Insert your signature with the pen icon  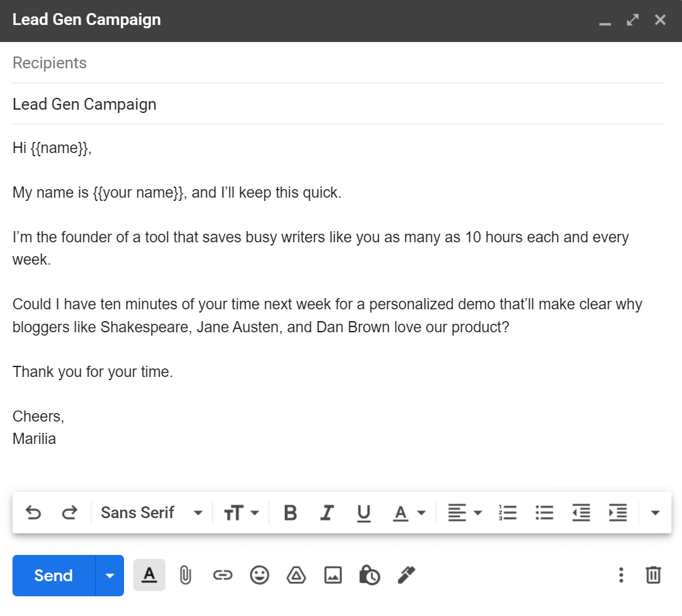pos(405,575)
